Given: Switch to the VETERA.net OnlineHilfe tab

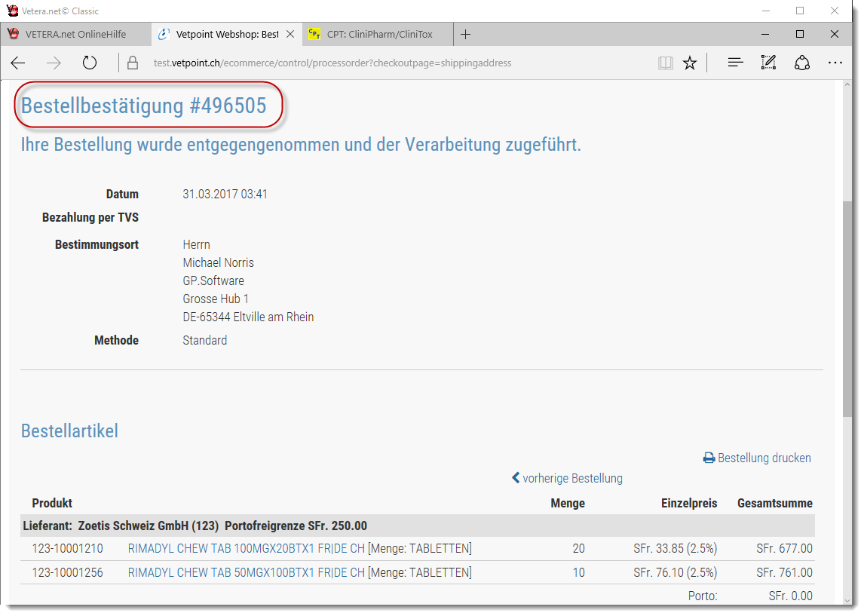Looking at the screenshot, I should pyautogui.click(x=75, y=34).
